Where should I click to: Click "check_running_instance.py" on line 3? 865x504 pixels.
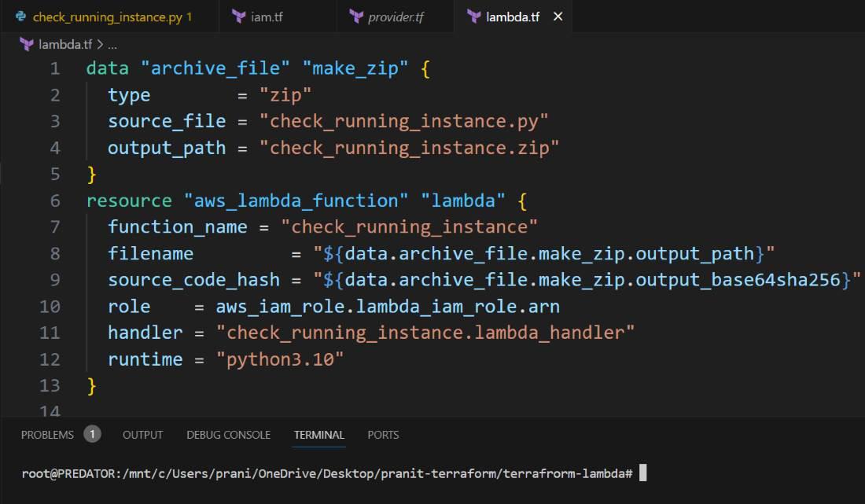404,121
